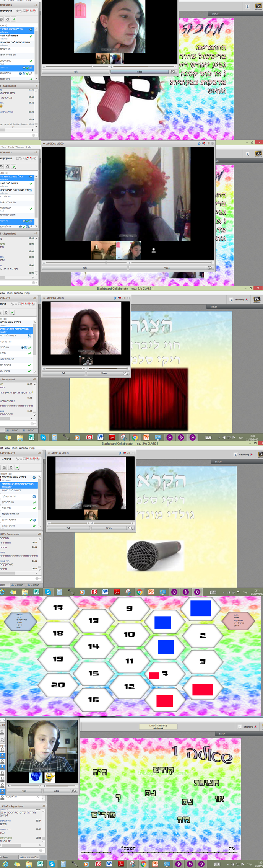Open video preview magnifier in the rainbow-wig video panel
Viewport: 263px width, 868px height.
point(209,268)
